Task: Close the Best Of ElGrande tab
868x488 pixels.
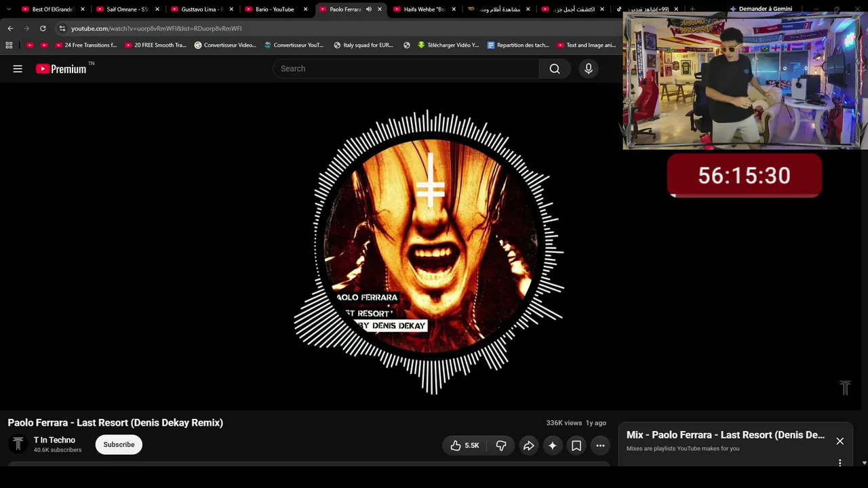Action: click(x=83, y=9)
